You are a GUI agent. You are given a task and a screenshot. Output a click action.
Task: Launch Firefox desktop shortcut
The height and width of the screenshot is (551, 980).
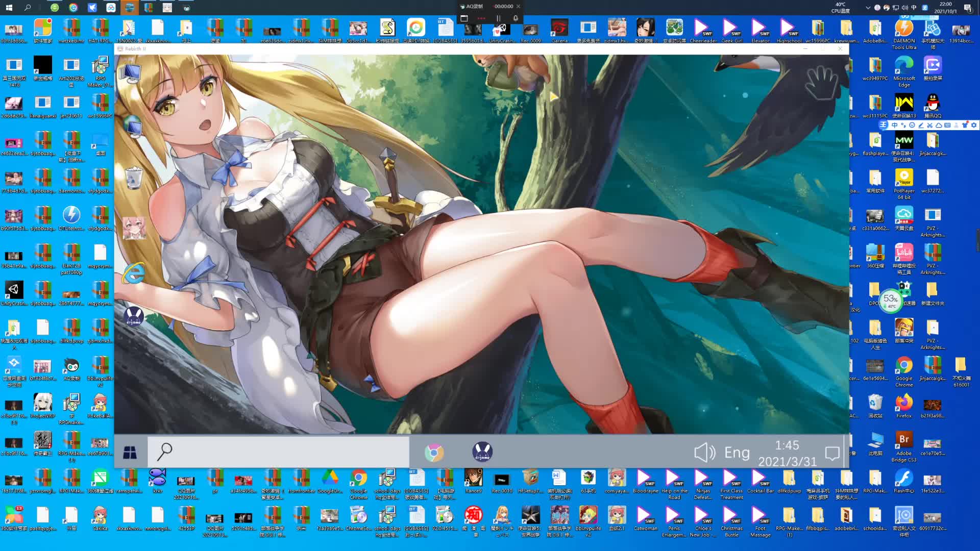pyautogui.click(x=904, y=406)
